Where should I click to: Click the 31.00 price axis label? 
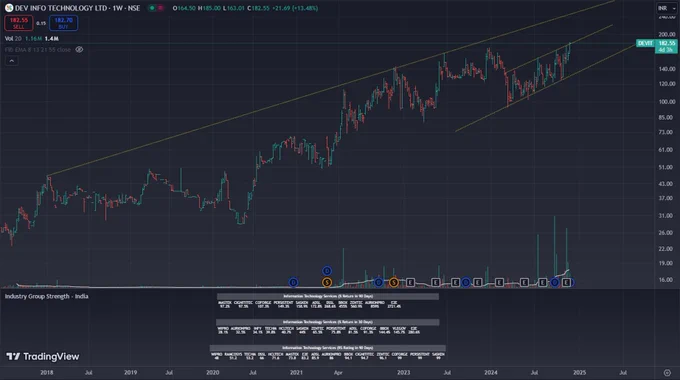click(x=667, y=216)
